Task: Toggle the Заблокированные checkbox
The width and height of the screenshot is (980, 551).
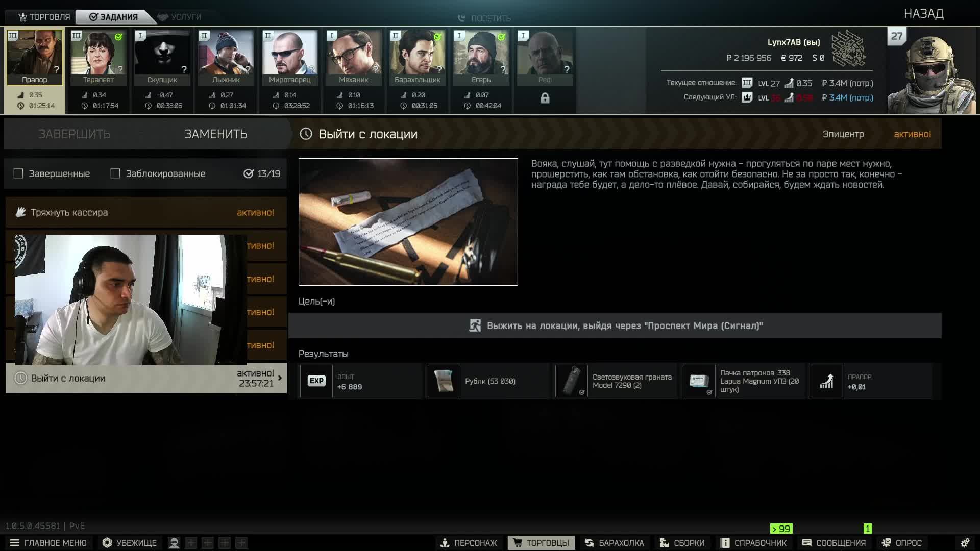Action: 115,173
